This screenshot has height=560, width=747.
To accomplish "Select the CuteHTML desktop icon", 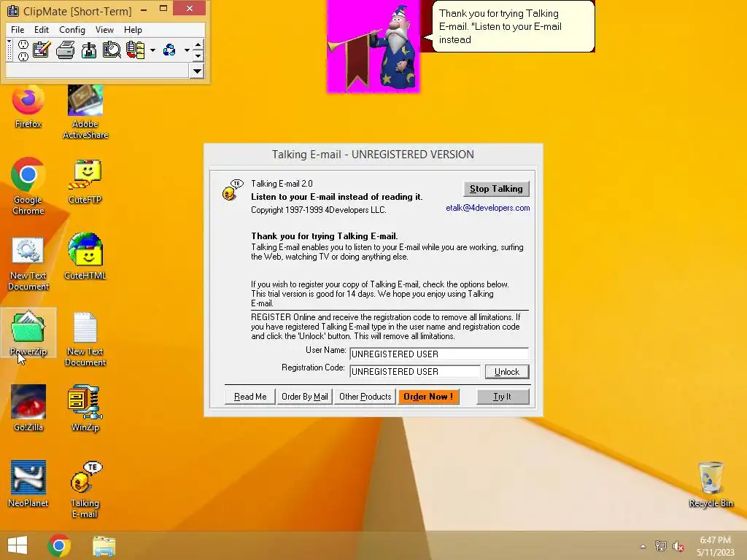I will coord(85,257).
